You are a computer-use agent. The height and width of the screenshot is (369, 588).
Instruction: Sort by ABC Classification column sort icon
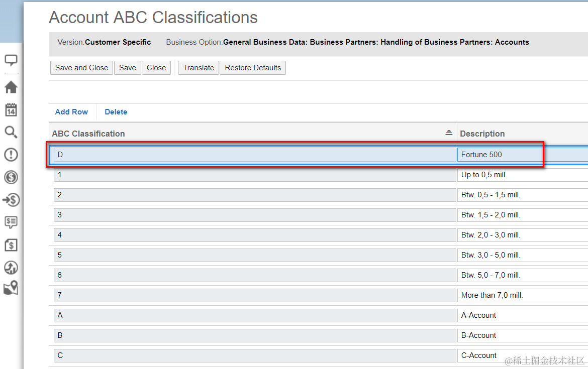[448, 133]
